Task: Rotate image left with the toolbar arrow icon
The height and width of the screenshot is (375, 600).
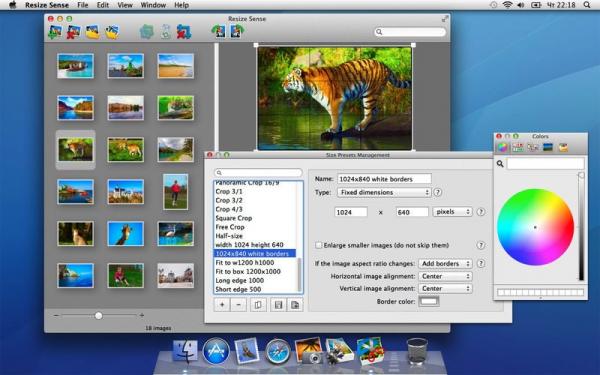Action: 218,31
